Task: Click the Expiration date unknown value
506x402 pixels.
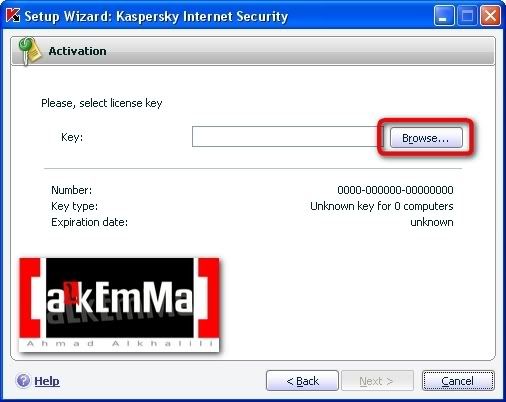Action: click(432, 222)
